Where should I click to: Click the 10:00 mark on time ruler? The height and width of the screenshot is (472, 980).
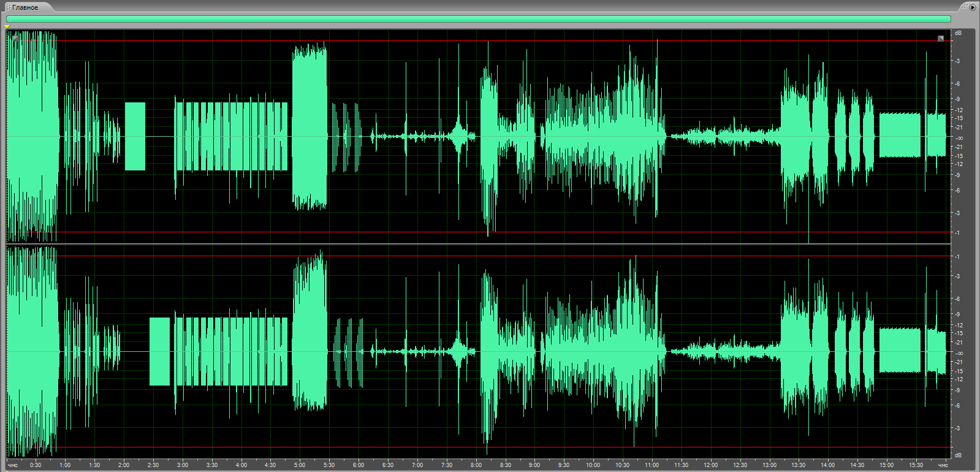point(593,465)
